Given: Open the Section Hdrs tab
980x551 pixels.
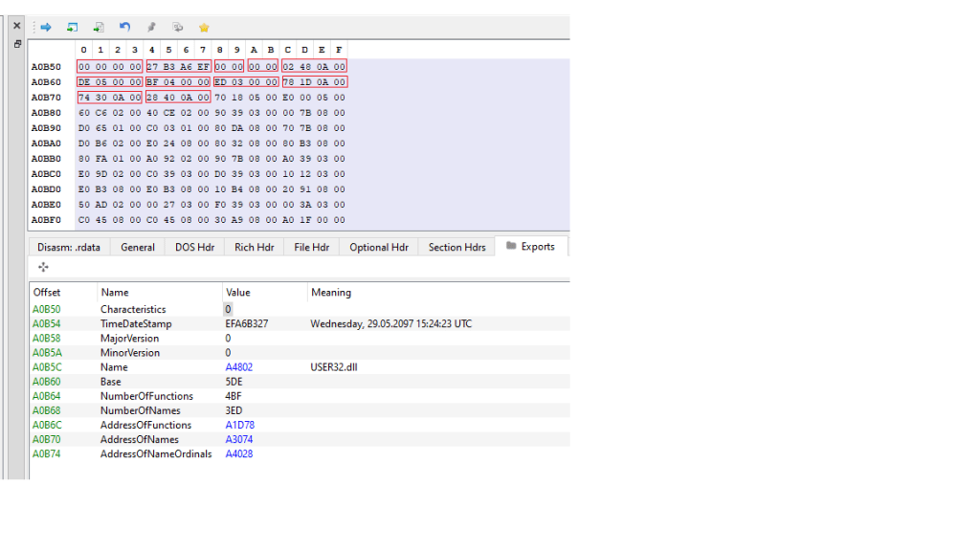Looking at the screenshot, I should coord(457,247).
